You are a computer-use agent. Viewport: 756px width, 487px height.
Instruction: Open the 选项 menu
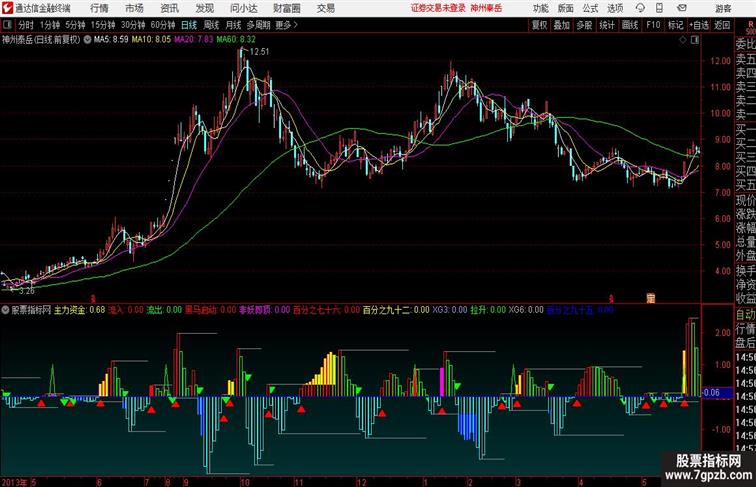[x=615, y=8]
